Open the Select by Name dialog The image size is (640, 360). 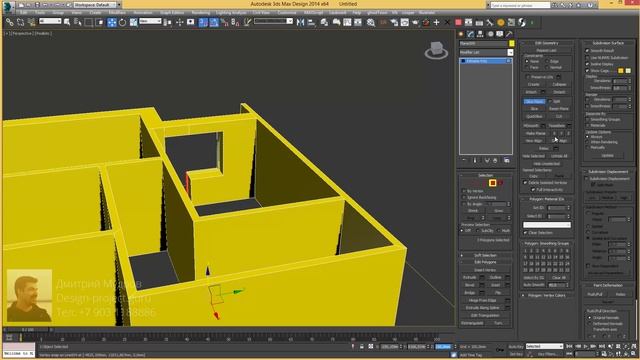78,22
